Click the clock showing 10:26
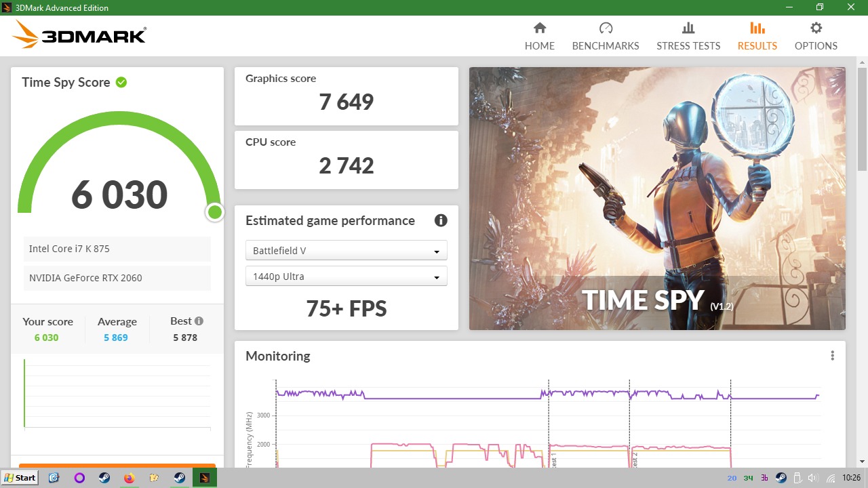This screenshot has height=488, width=868. pyautogui.click(x=852, y=478)
